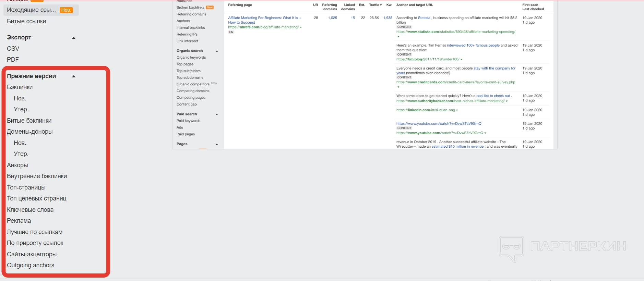Follow the 'estimated $10 million in revenue' anchor
Viewport: 644px width, 281px height.
(457, 147)
